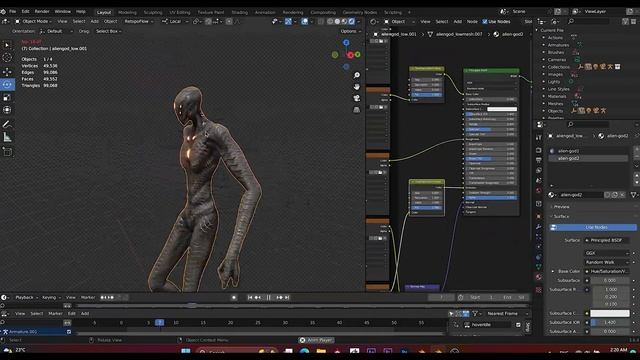Viewport: 640px width, 360px height.
Task: Switch to rendered viewport shading
Action: [351, 21]
